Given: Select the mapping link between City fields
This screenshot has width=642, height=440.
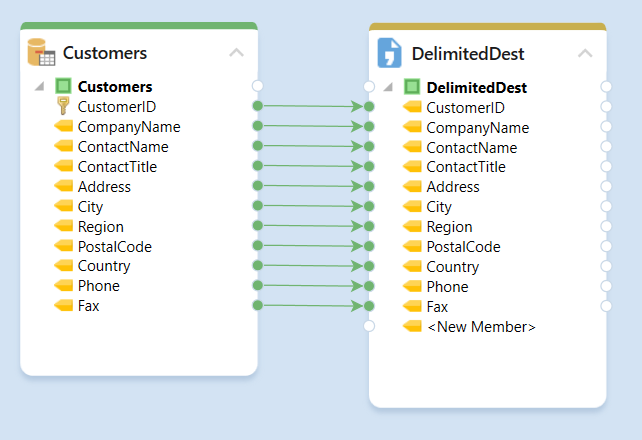Looking at the screenshot, I should pyautogui.click(x=313, y=206).
